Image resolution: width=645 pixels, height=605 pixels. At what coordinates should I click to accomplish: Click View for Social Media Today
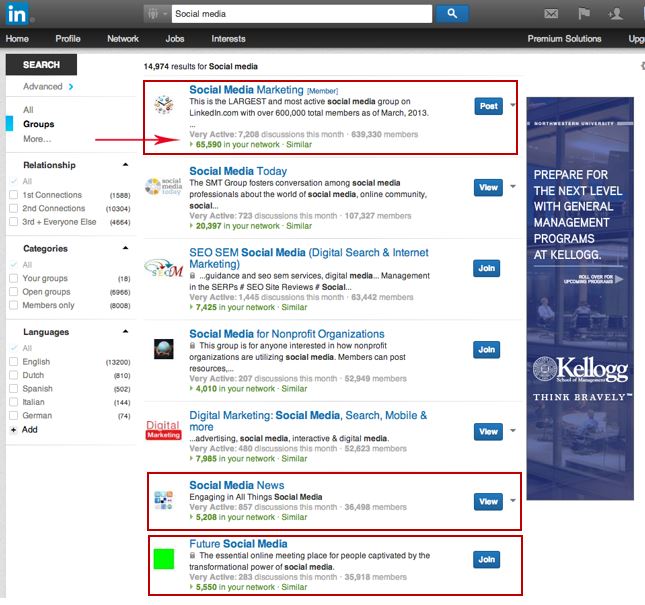click(488, 188)
